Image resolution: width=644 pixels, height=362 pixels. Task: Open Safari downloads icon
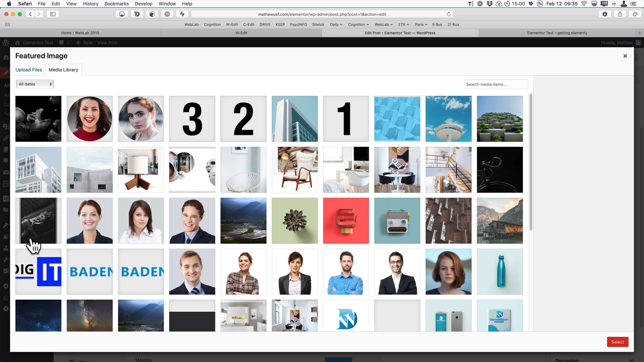pos(605,14)
